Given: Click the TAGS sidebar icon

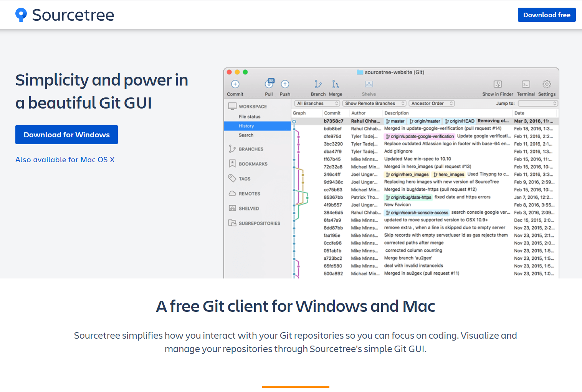Looking at the screenshot, I should click(x=232, y=178).
